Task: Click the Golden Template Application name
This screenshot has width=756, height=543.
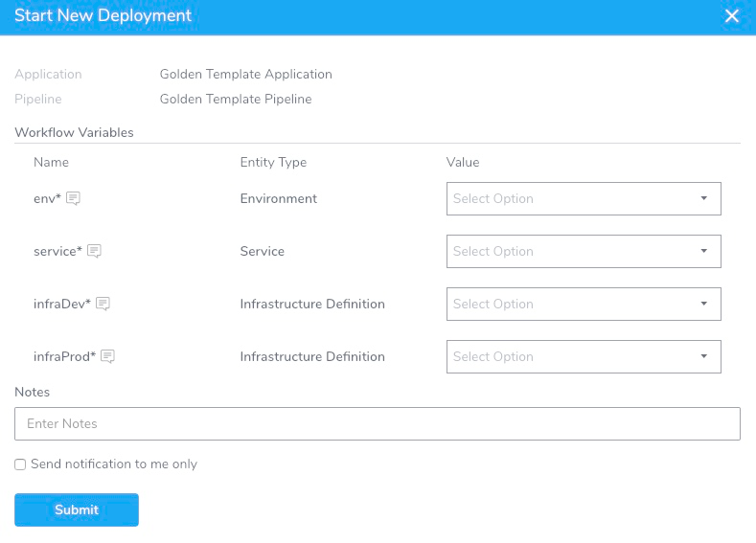Action: click(x=246, y=74)
